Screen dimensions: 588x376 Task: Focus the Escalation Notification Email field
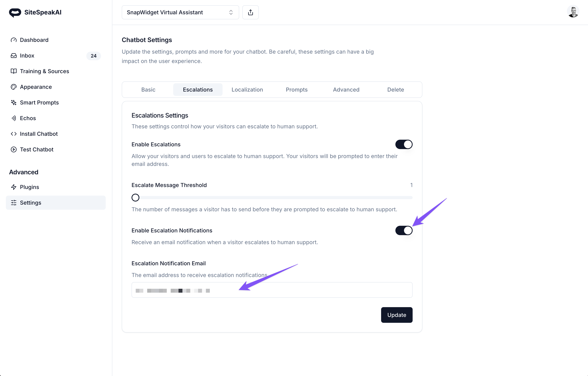pyautogui.click(x=272, y=290)
